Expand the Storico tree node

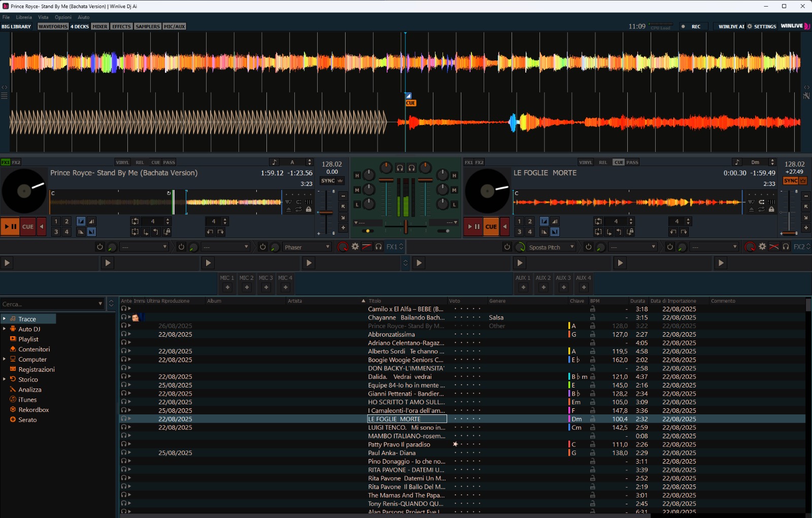pyautogui.click(x=4, y=379)
